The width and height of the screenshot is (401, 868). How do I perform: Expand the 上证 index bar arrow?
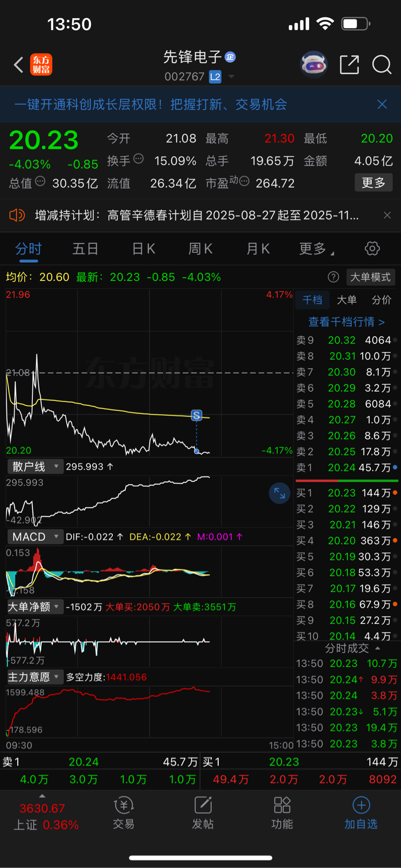[x=42, y=796]
